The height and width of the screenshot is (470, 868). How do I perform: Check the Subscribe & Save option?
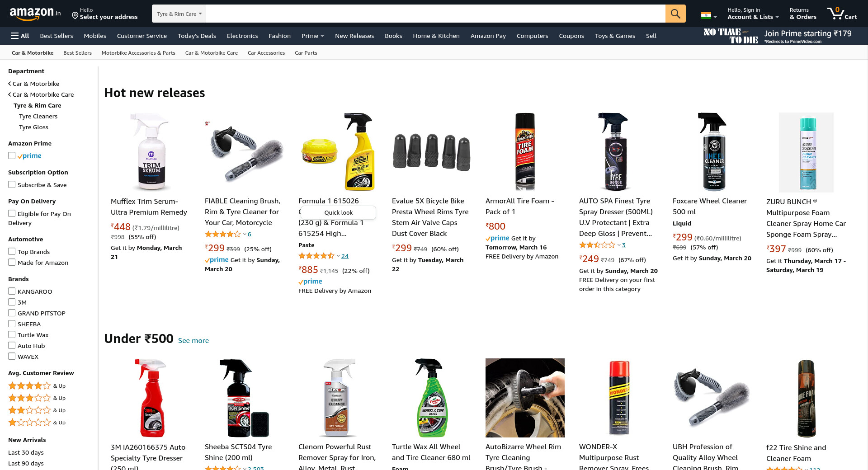[12, 184]
